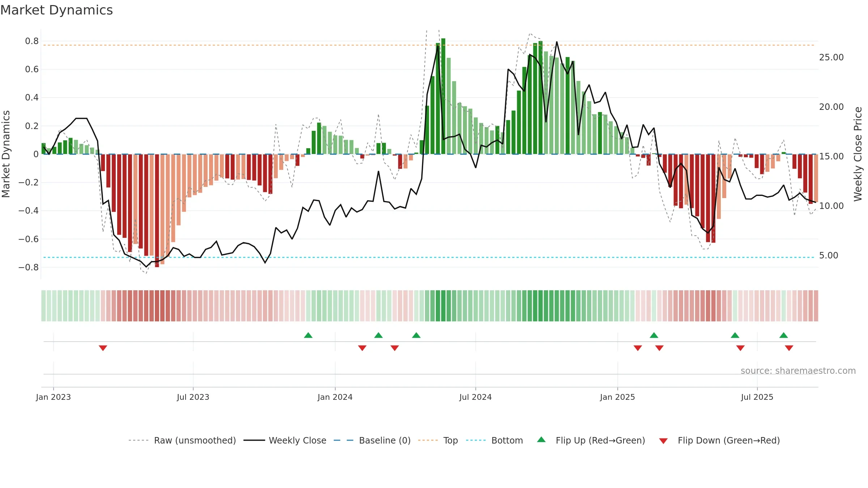
Task: Click the Jul 2023 x-axis label
Action: (x=193, y=397)
